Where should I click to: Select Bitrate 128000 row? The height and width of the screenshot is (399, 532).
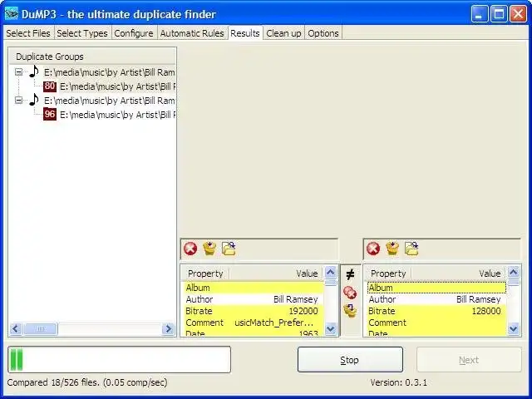pyautogui.click(x=436, y=311)
